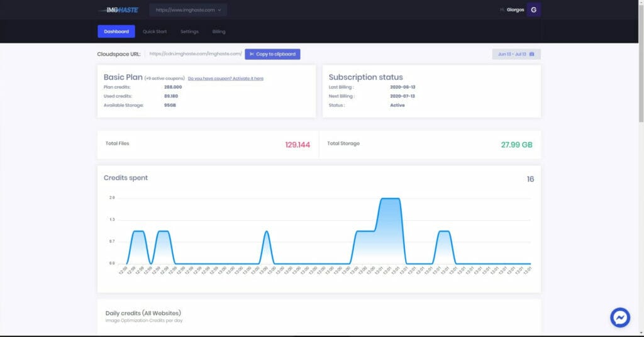Open the Settings tab
Viewport: 644px width, 337px height.
point(189,31)
